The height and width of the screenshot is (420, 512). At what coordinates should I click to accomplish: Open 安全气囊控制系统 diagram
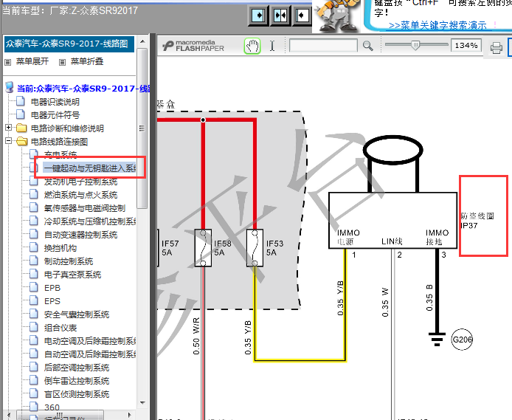(77, 314)
